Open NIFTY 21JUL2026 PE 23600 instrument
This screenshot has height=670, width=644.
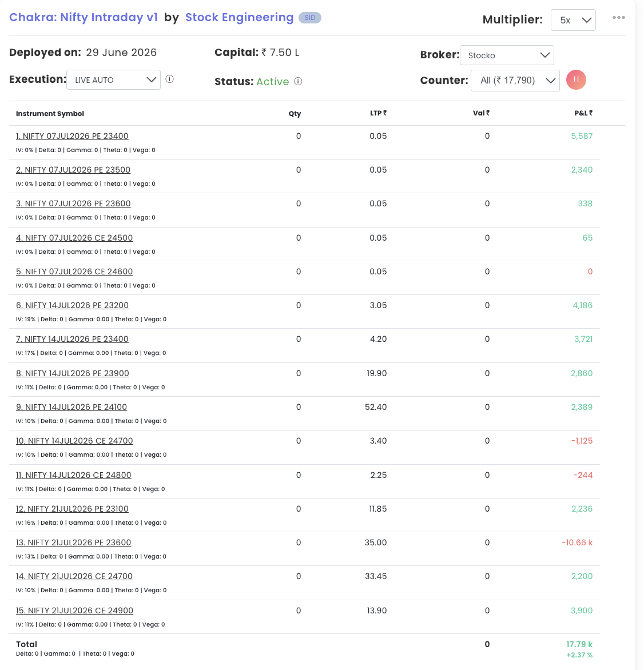coord(74,543)
